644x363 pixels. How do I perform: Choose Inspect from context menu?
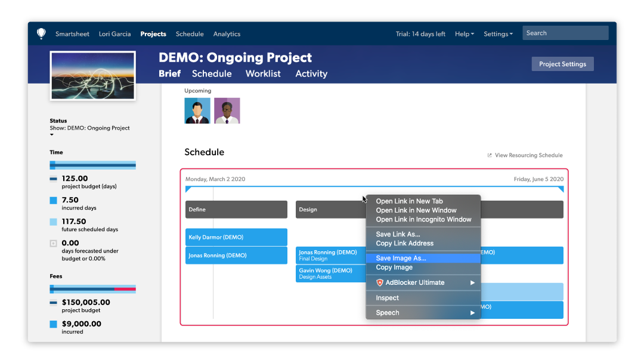[x=387, y=298]
